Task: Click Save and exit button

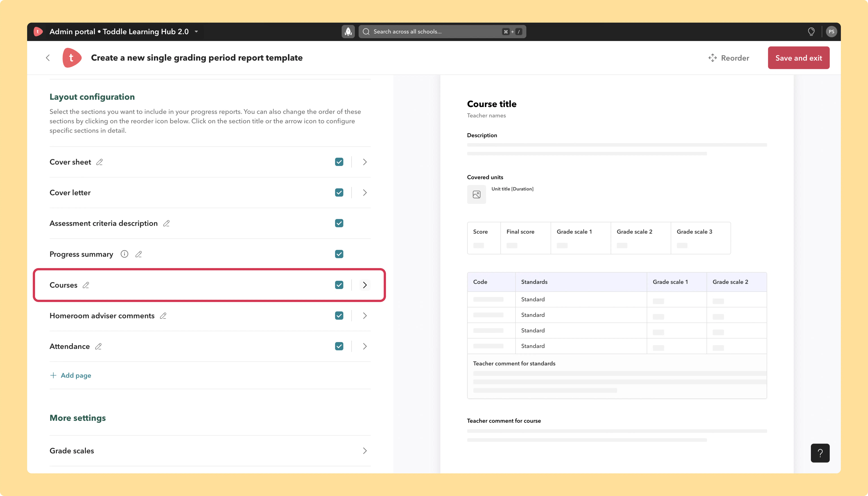Action: click(798, 58)
